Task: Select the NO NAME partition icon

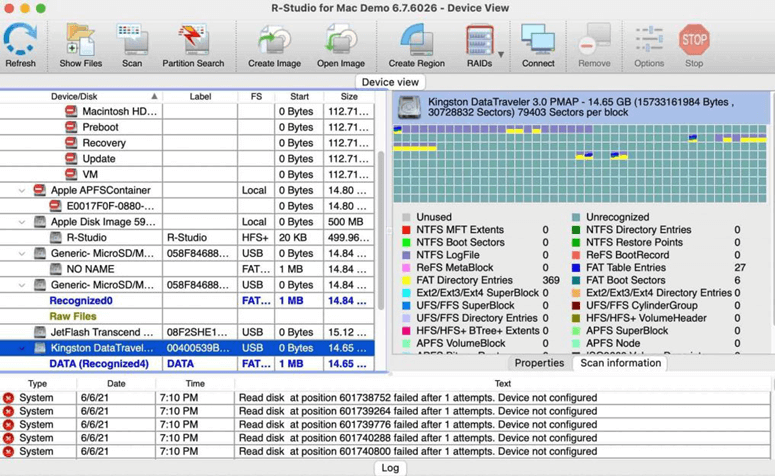Action: [x=56, y=269]
